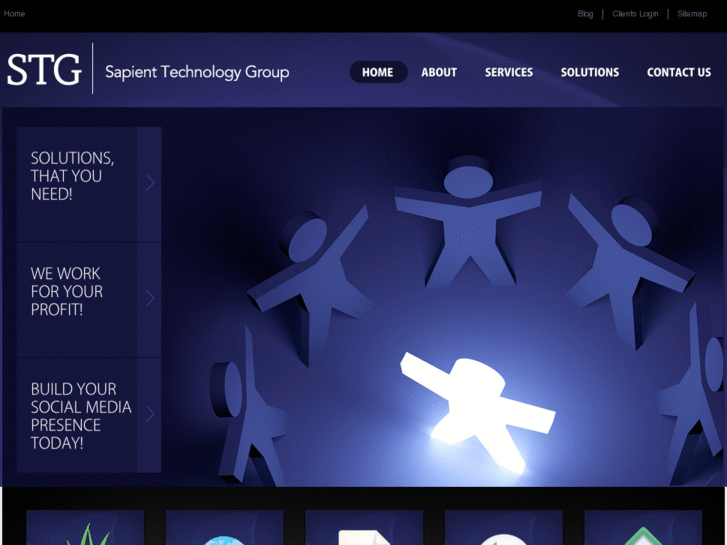Open the SOLUTIONS menu item
The image size is (727, 545).
pos(590,72)
